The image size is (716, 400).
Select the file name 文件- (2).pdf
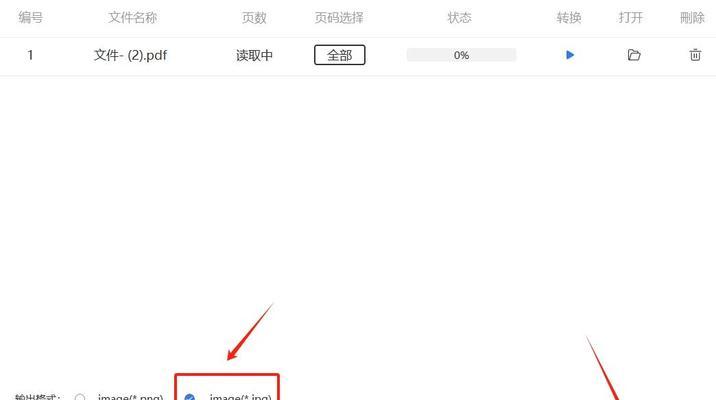coord(131,55)
